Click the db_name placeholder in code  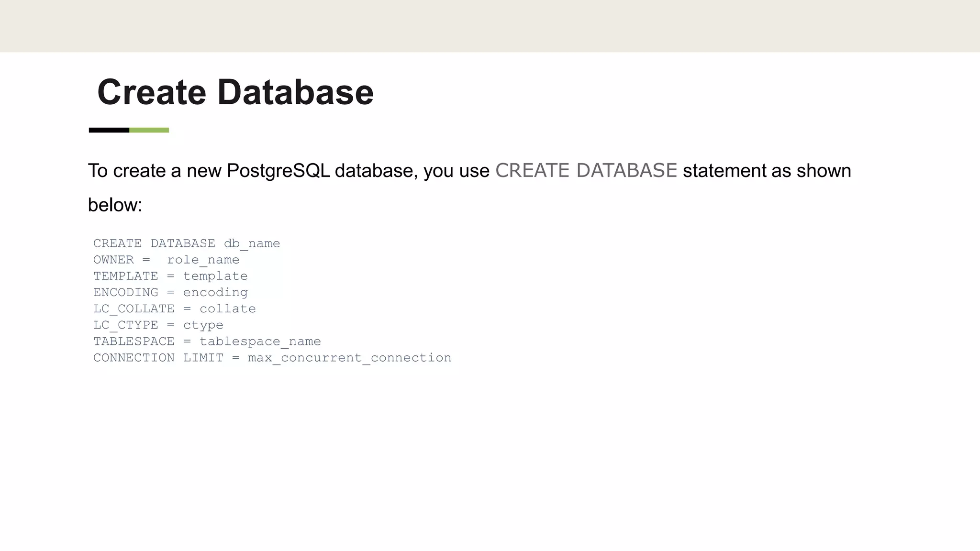(252, 243)
